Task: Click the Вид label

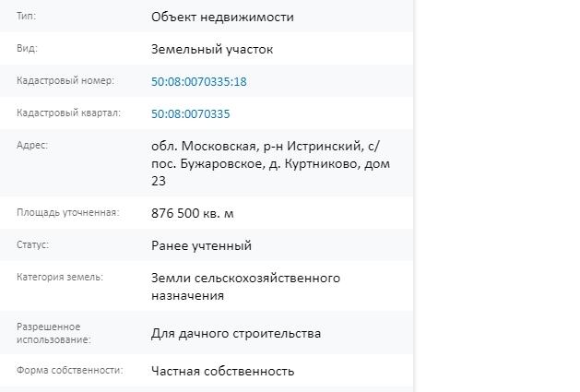Action: tap(27, 49)
